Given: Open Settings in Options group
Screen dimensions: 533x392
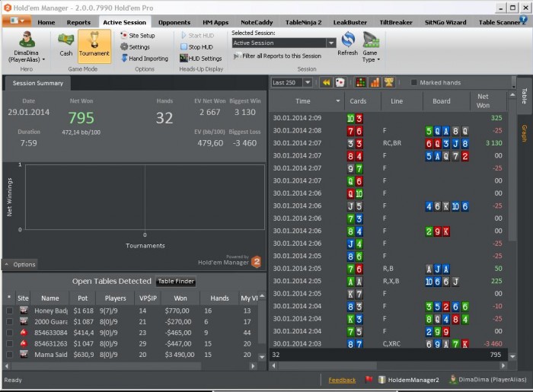Looking at the screenshot, I should (x=136, y=47).
